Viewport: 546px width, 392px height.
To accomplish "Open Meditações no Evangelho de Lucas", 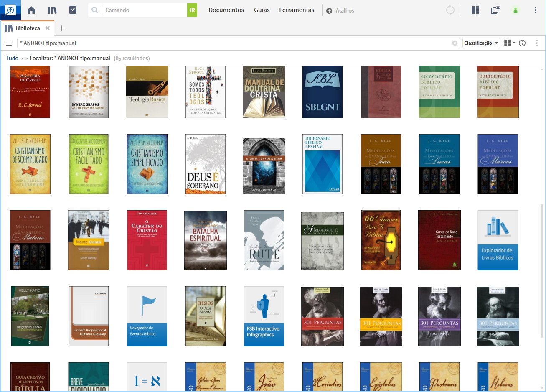I will click(439, 164).
